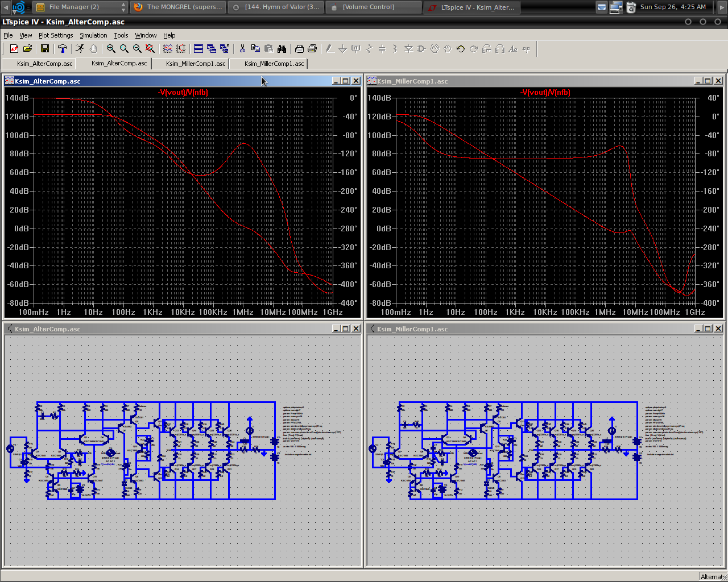Open the Simulation menu
This screenshot has height=582, width=728.
(93, 35)
